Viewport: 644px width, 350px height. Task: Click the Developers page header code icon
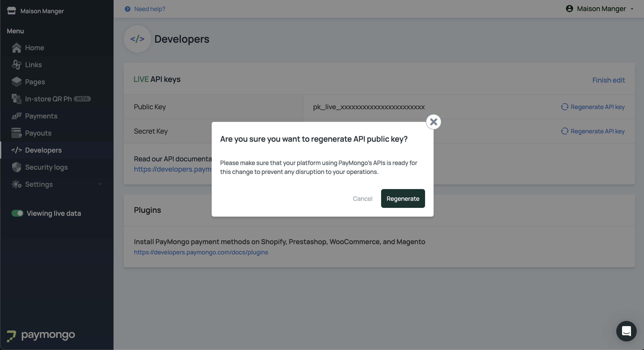point(137,39)
